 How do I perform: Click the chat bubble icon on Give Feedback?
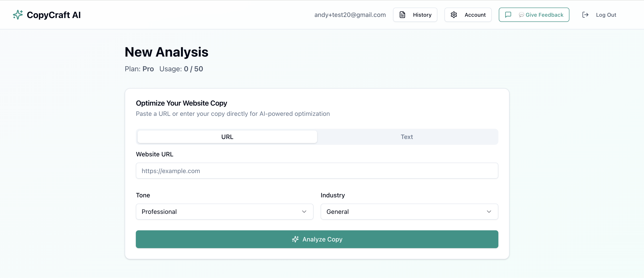coord(508,14)
